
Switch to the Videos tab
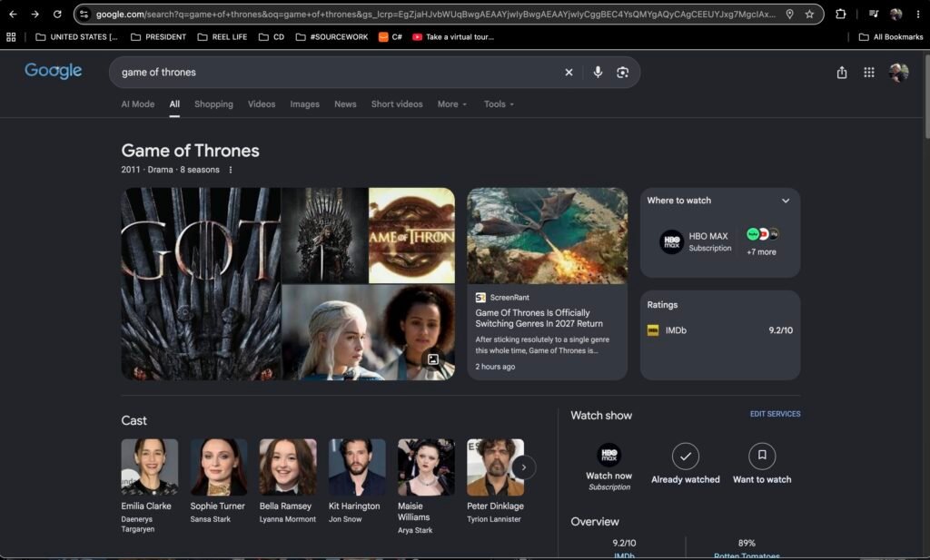click(262, 104)
